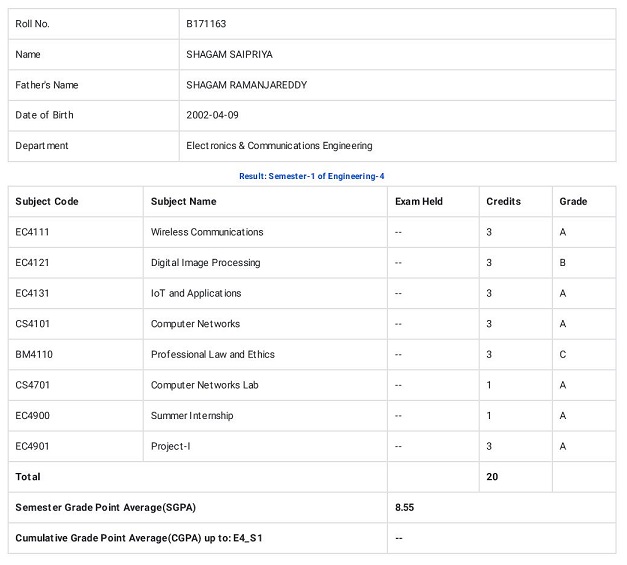Image resolution: width=627 pixels, height=565 pixels.
Task: Click the Subject Name column header
Action: coord(183,202)
